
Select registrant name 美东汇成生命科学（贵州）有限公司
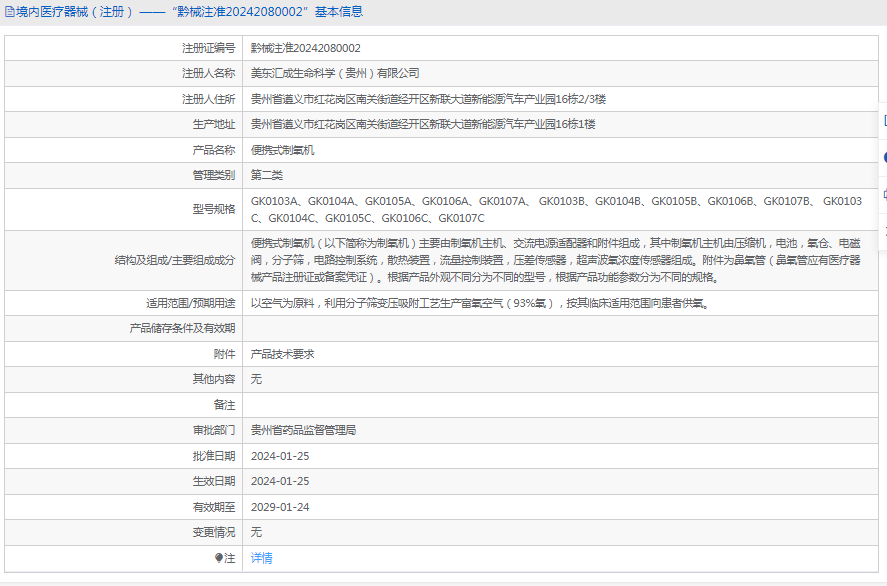pos(335,74)
